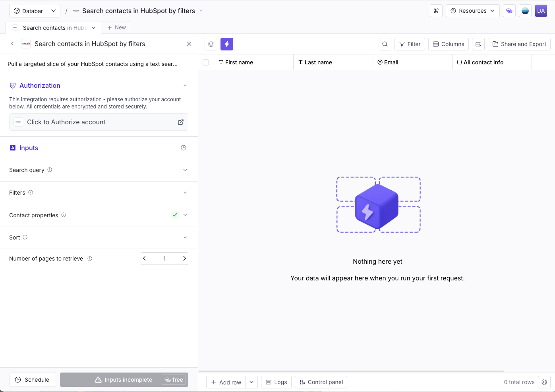Click info icon next to Filters

click(x=31, y=192)
